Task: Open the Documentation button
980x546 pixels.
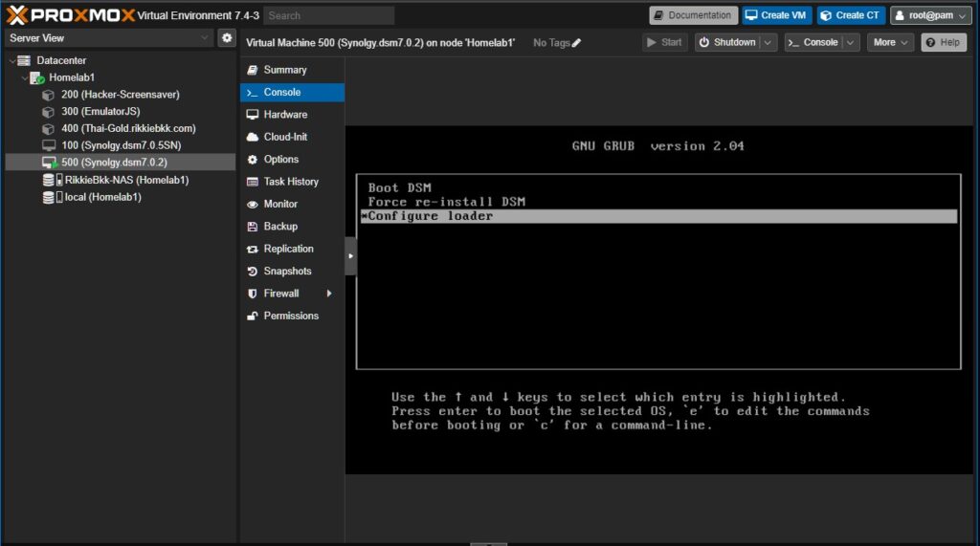Action: click(693, 15)
